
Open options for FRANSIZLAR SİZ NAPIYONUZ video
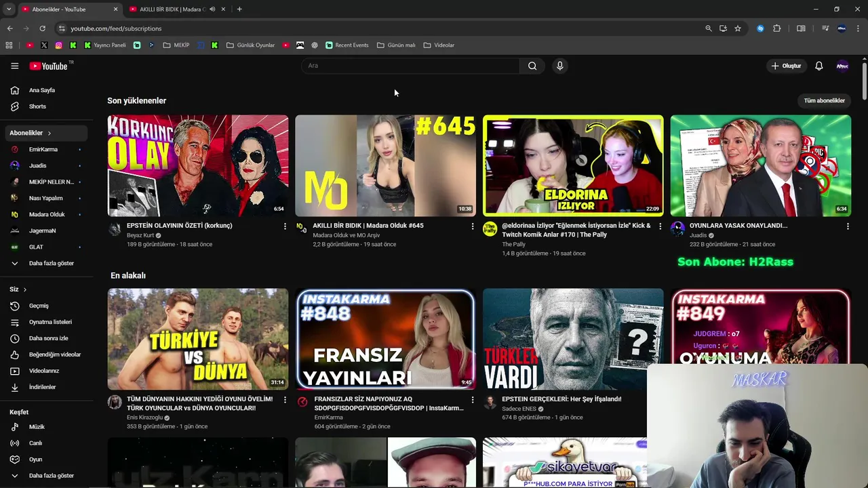[x=473, y=400]
